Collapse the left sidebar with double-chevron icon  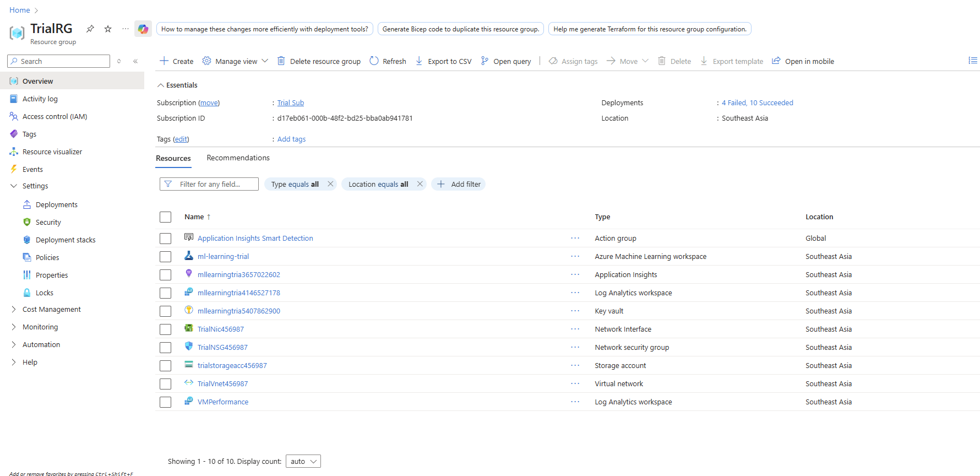click(135, 61)
